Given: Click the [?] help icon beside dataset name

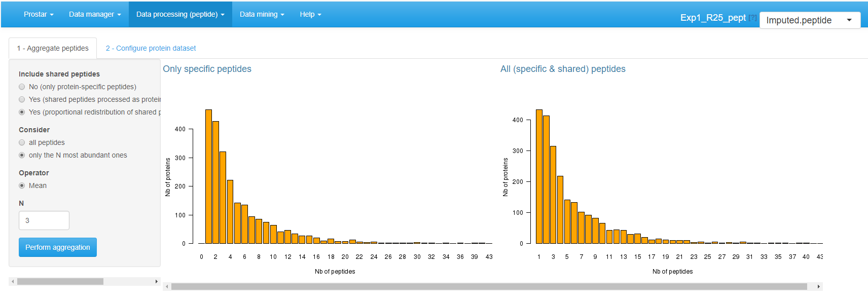Looking at the screenshot, I should [x=753, y=18].
